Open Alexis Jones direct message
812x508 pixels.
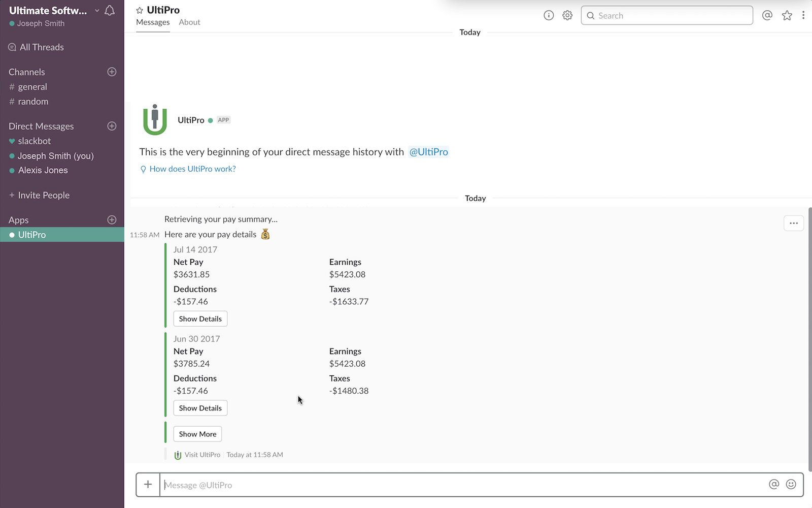click(x=62, y=170)
